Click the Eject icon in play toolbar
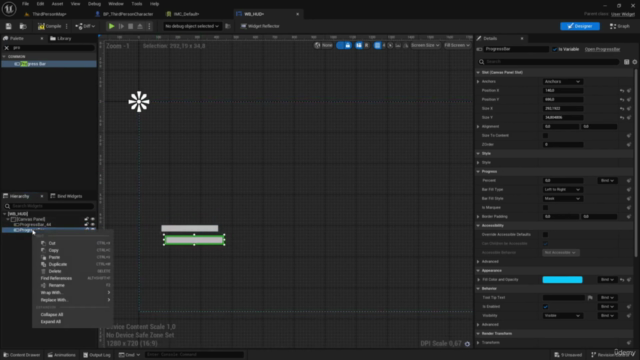Viewport: 640px width, 360px height. 140,26
